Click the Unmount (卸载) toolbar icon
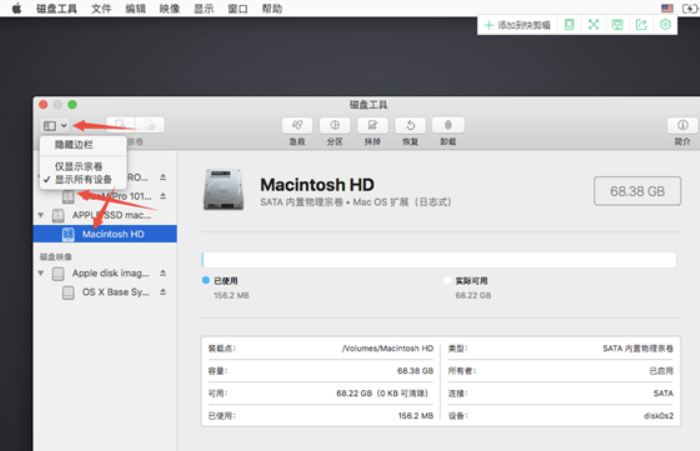The height and width of the screenshot is (451, 700). click(448, 125)
